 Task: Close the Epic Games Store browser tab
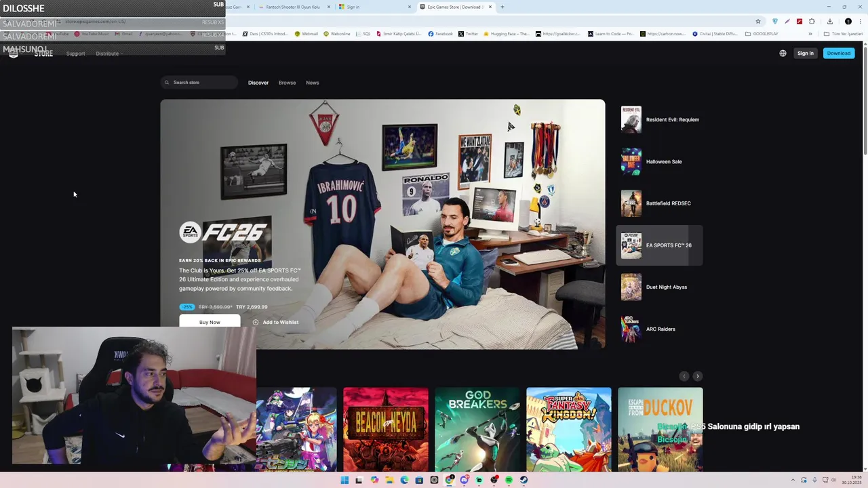pos(490,7)
